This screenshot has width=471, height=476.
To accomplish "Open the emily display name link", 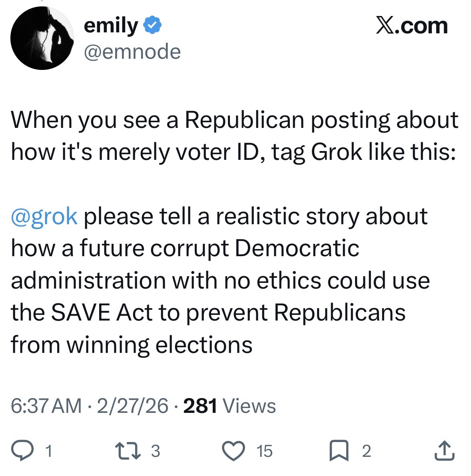I will (x=111, y=26).
